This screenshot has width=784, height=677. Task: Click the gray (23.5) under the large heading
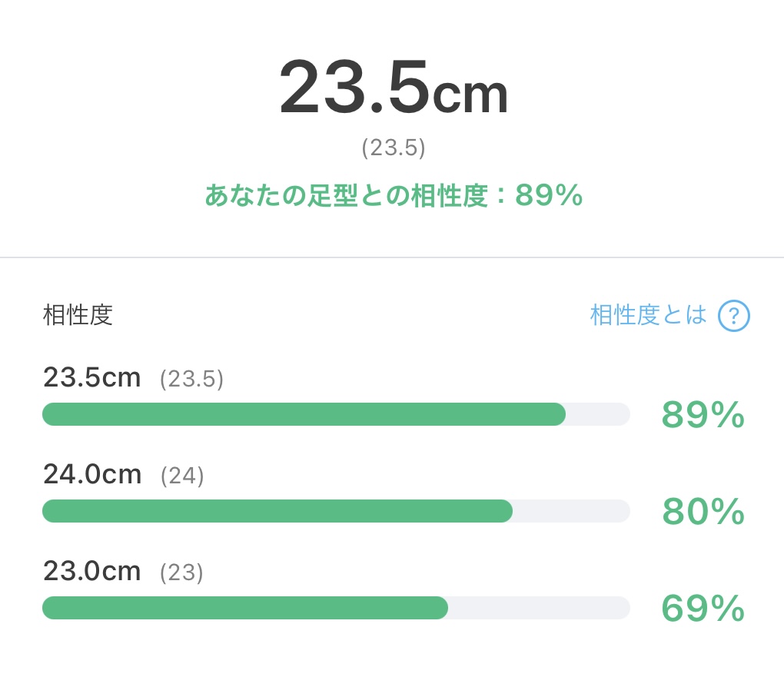tap(394, 148)
